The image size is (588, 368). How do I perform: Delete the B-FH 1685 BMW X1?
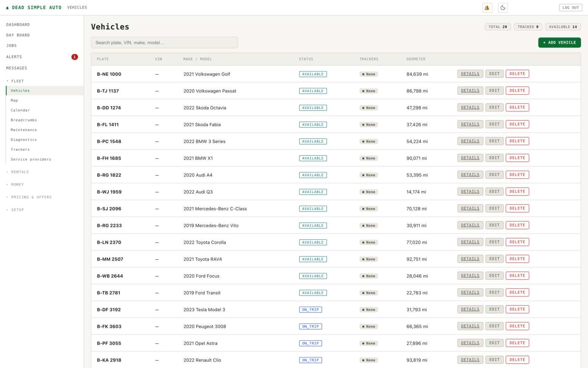[517, 158]
